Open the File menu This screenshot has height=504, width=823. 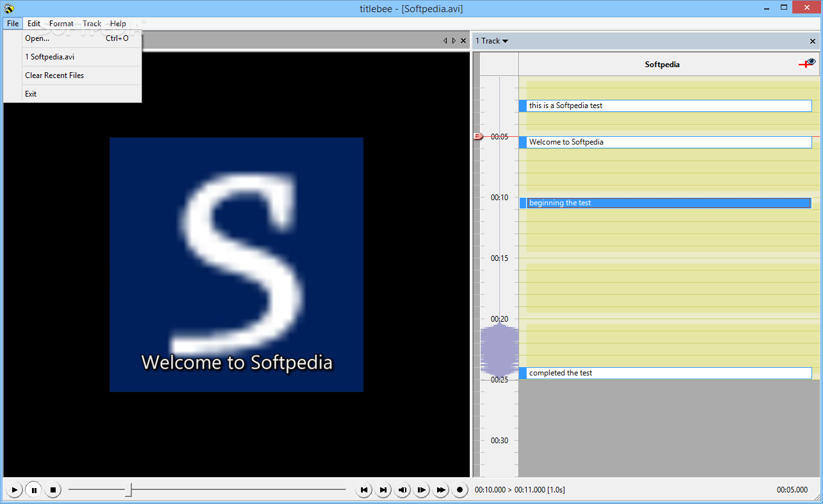tap(13, 24)
